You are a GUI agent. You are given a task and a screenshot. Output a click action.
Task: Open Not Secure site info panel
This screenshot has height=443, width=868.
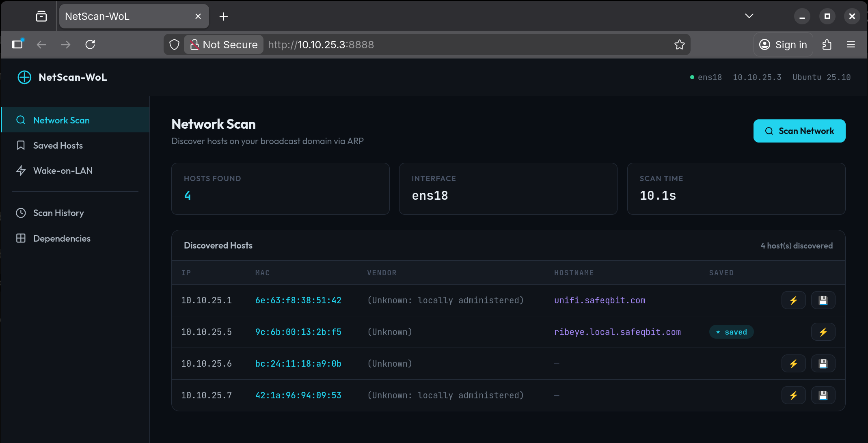coord(224,45)
